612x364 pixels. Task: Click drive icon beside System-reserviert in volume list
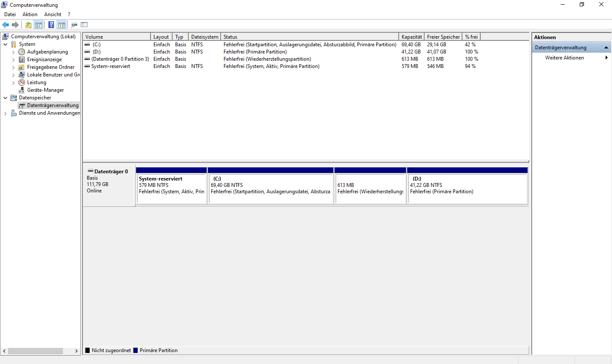tap(87, 66)
